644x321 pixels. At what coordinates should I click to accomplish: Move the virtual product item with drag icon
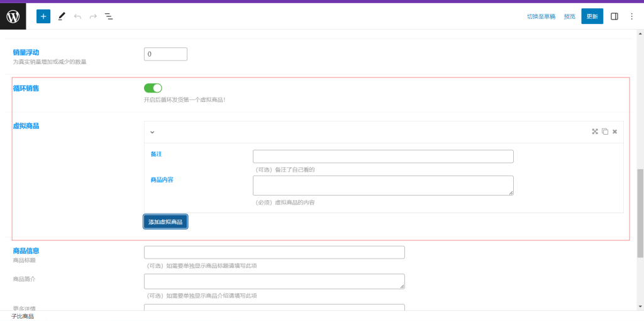595,132
